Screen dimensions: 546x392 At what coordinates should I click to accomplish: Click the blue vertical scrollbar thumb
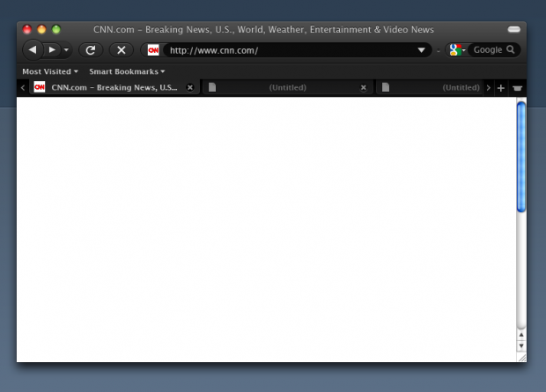coord(521,157)
